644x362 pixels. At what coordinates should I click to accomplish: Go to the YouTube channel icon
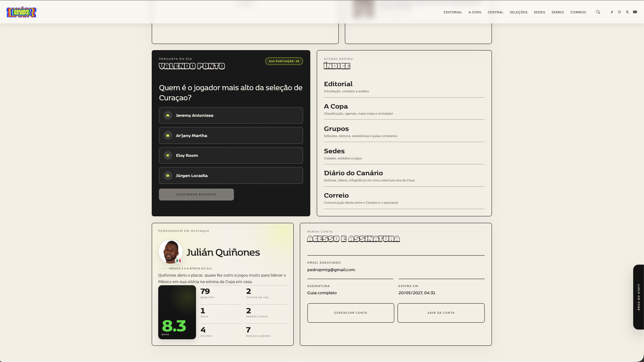(x=635, y=12)
